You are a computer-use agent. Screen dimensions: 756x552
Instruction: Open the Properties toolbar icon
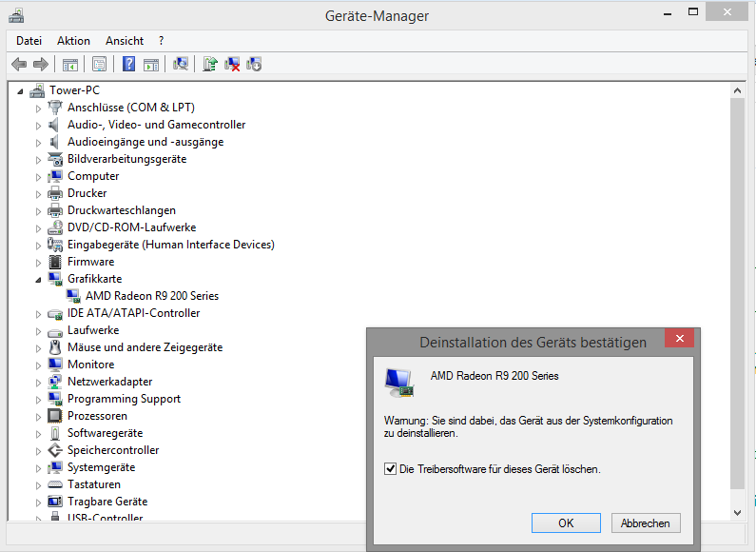point(99,64)
